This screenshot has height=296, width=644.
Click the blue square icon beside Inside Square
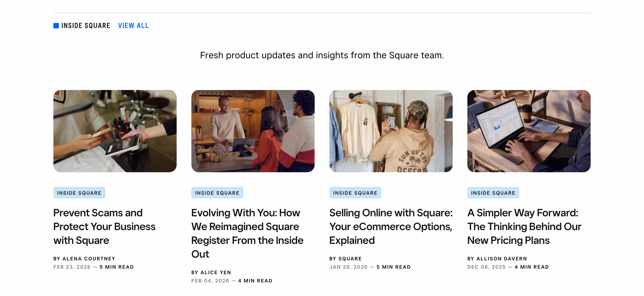pyautogui.click(x=56, y=26)
